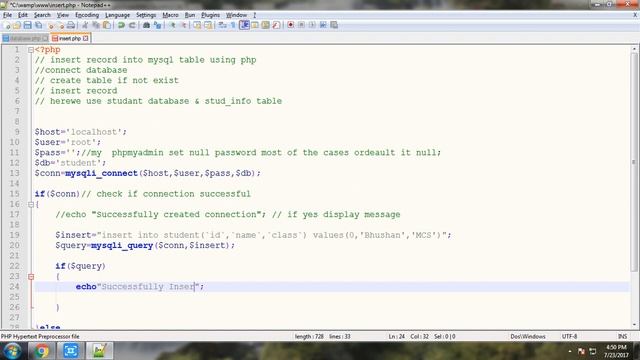Open the Settings menu
This screenshot has width=640, height=360.
[x=146, y=15]
